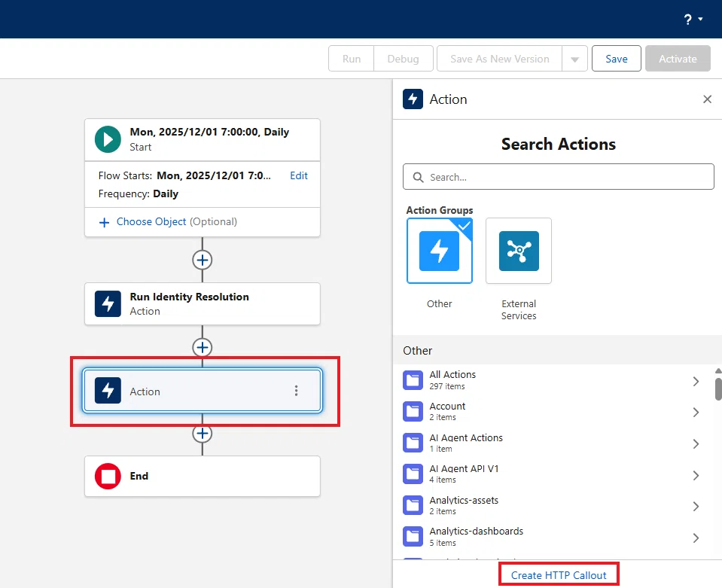Select the Other action group tile
722x588 pixels.
coord(439,251)
